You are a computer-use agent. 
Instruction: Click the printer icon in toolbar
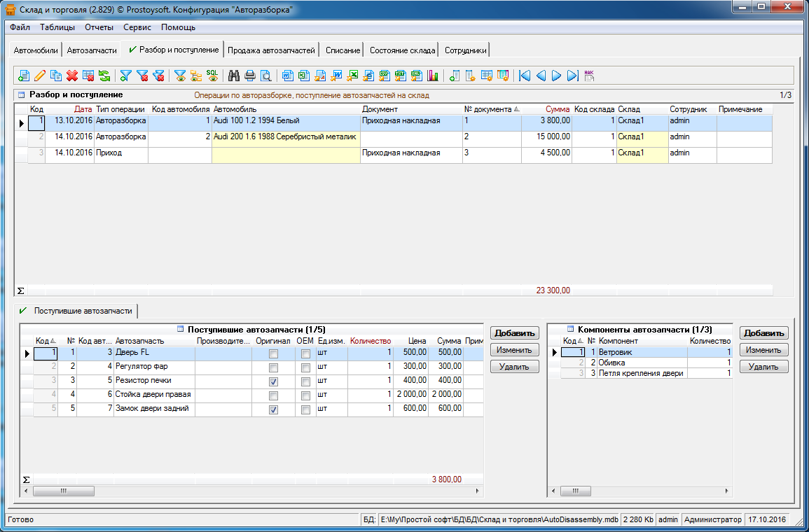click(x=250, y=76)
